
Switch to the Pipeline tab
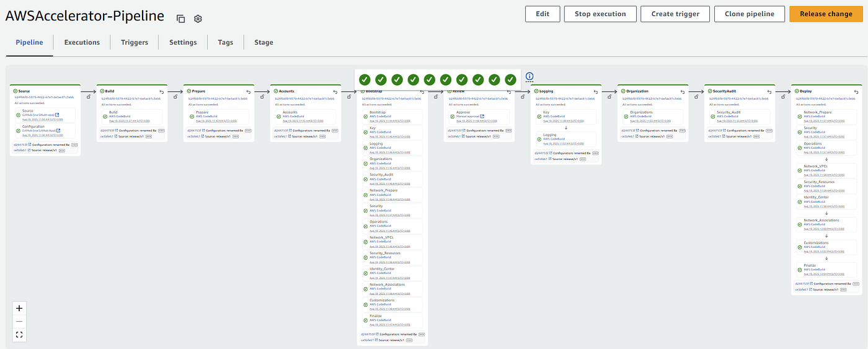[29, 42]
